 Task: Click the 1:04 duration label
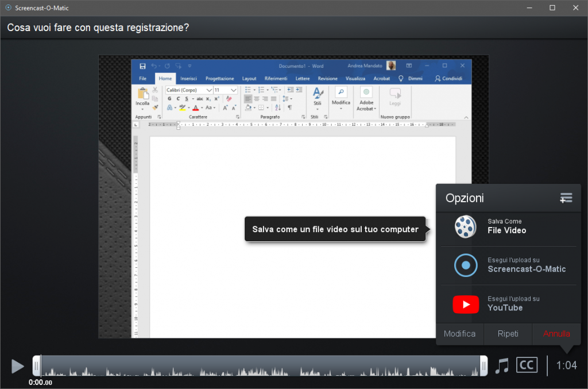[566, 365]
